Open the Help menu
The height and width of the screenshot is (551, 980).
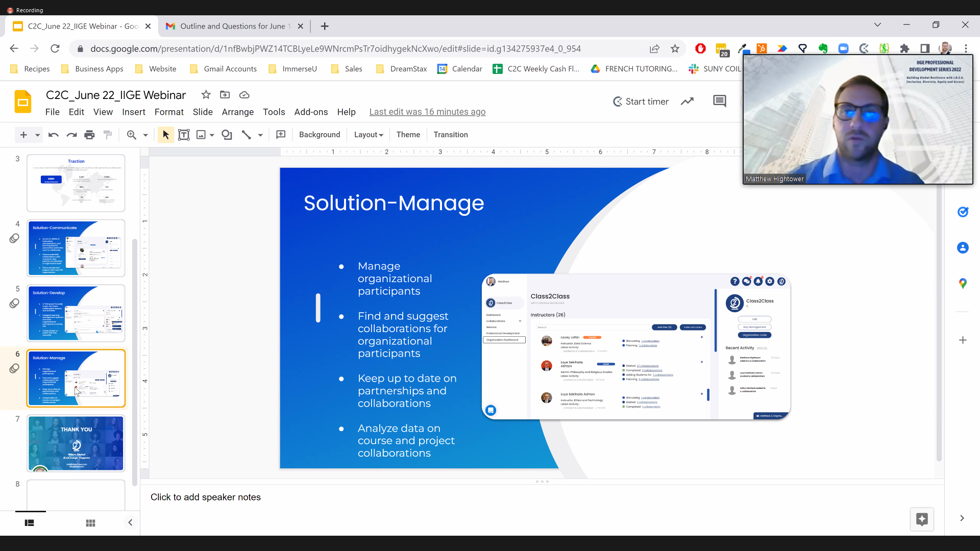coord(346,112)
